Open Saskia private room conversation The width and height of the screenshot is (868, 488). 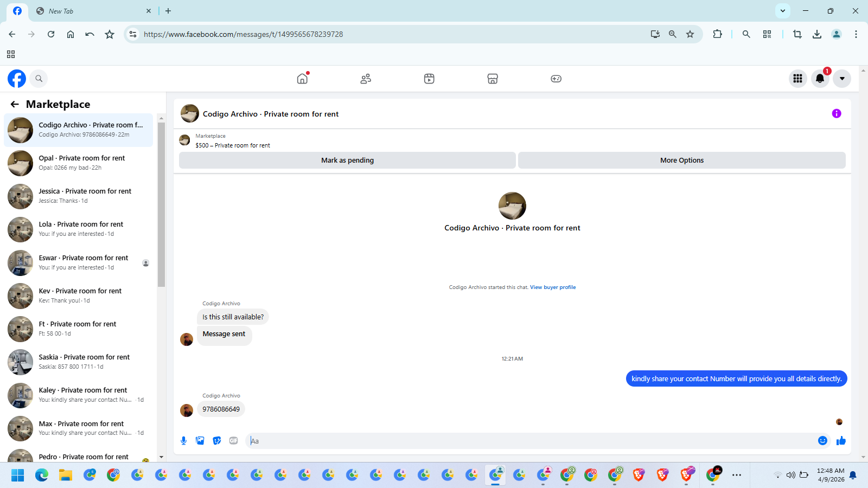pyautogui.click(x=79, y=362)
